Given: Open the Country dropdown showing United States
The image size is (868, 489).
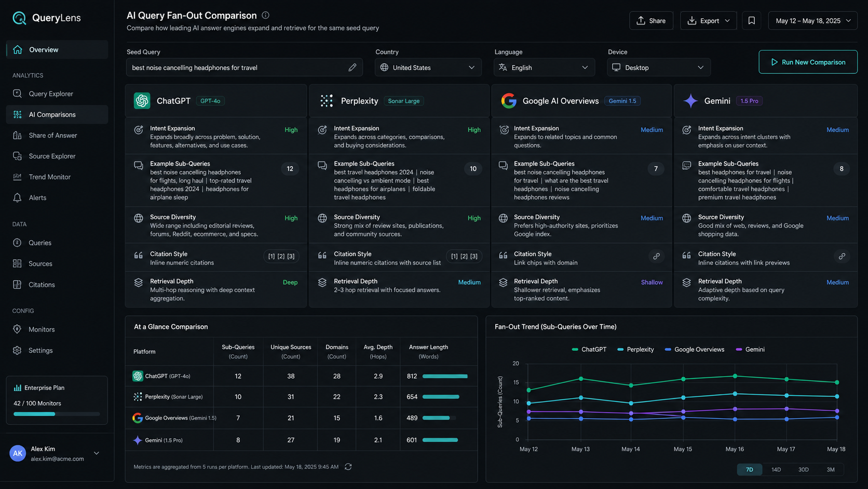Looking at the screenshot, I should tap(428, 68).
